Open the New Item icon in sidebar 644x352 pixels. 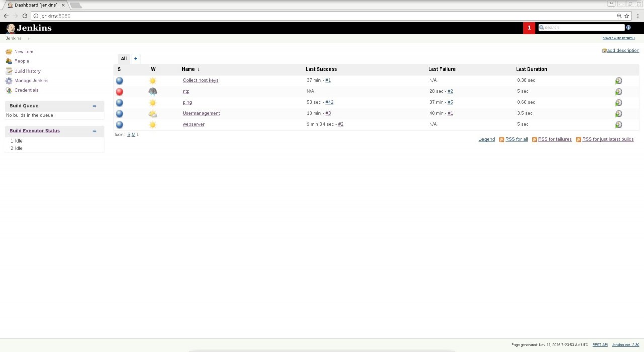pyautogui.click(x=9, y=52)
